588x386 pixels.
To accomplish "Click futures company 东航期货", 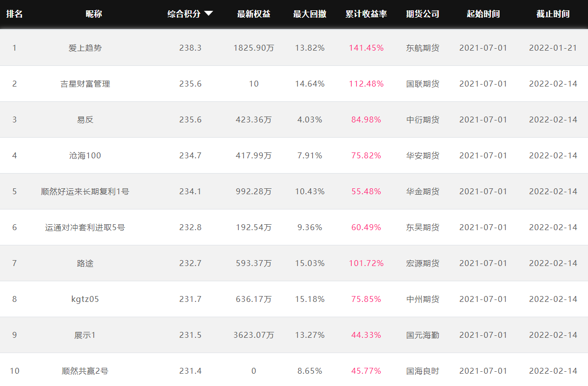I will 422,48.
